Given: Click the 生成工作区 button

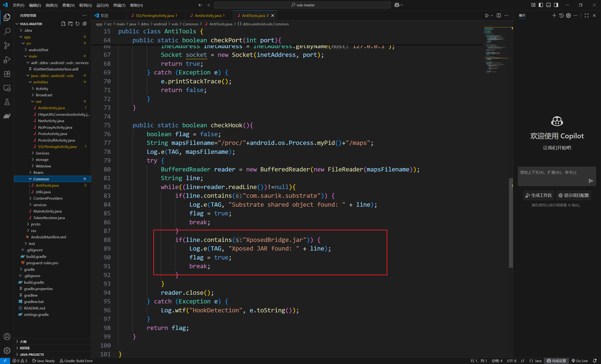Looking at the screenshot, I should (x=539, y=195).
